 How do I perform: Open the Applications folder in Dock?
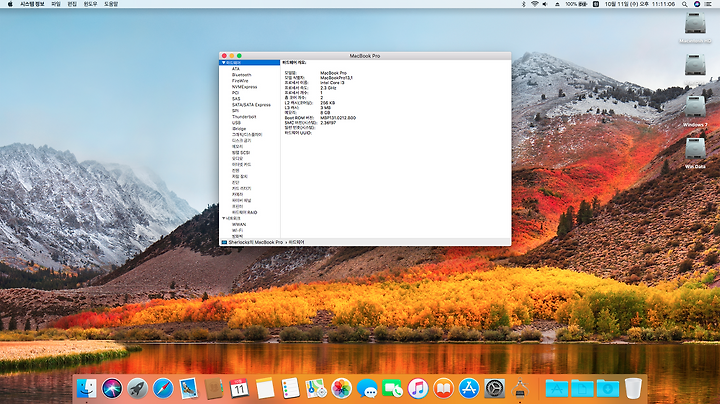pyautogui.click(x=557, y=388)
